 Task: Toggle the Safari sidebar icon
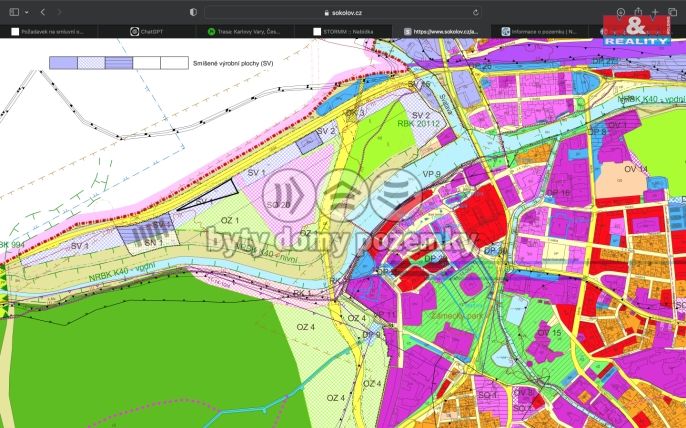[14, 11]
